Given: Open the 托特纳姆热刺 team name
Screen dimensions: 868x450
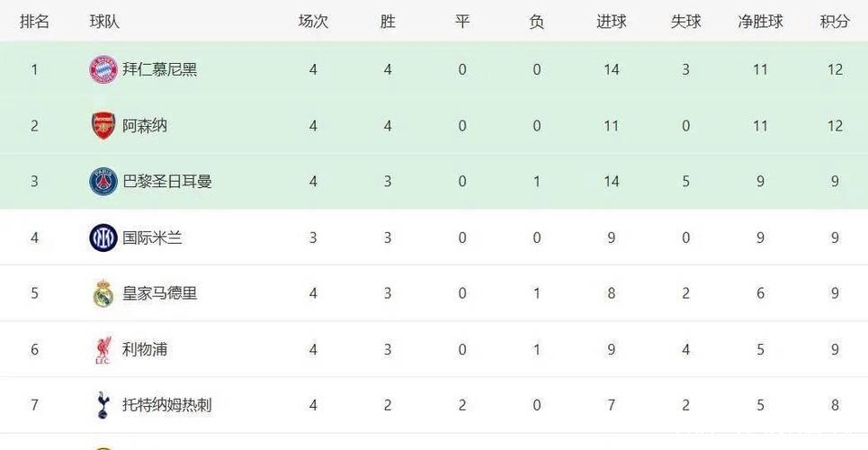Looking at the screenshot, I should click(166, 405).
